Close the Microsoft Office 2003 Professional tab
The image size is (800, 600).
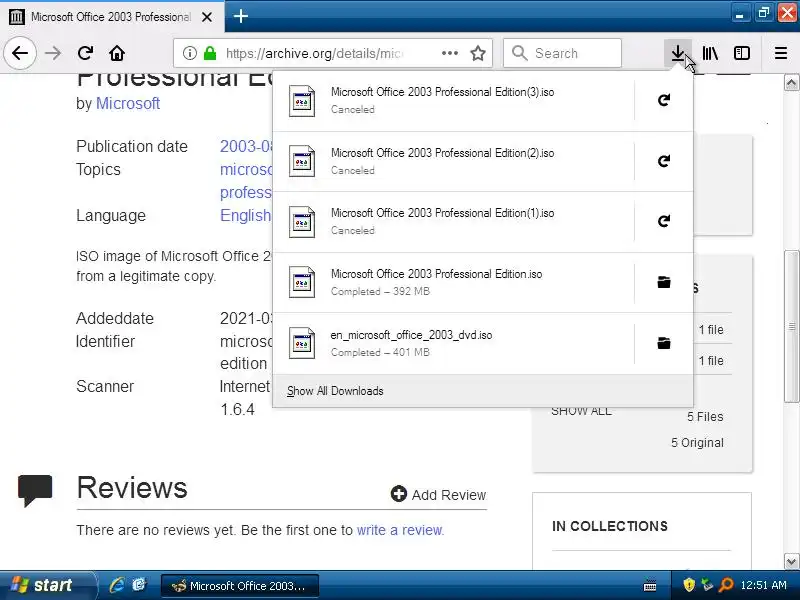click(207, 17)
